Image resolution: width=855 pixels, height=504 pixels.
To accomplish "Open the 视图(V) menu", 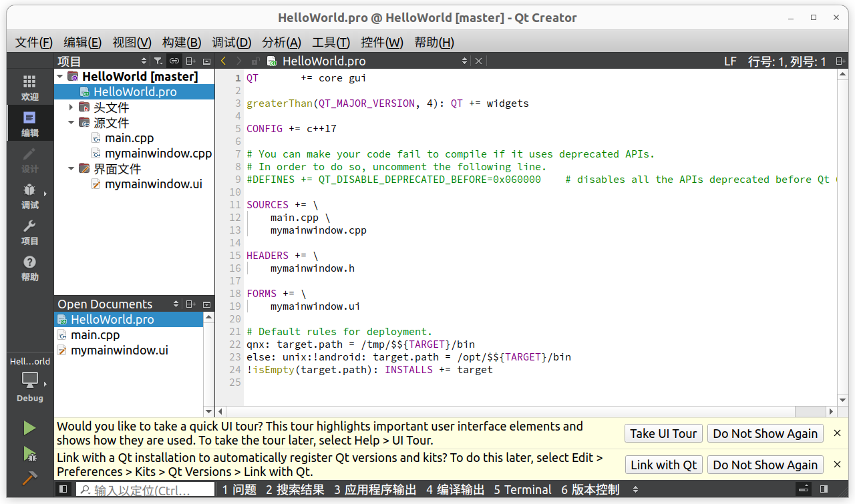I will point(132,43).
